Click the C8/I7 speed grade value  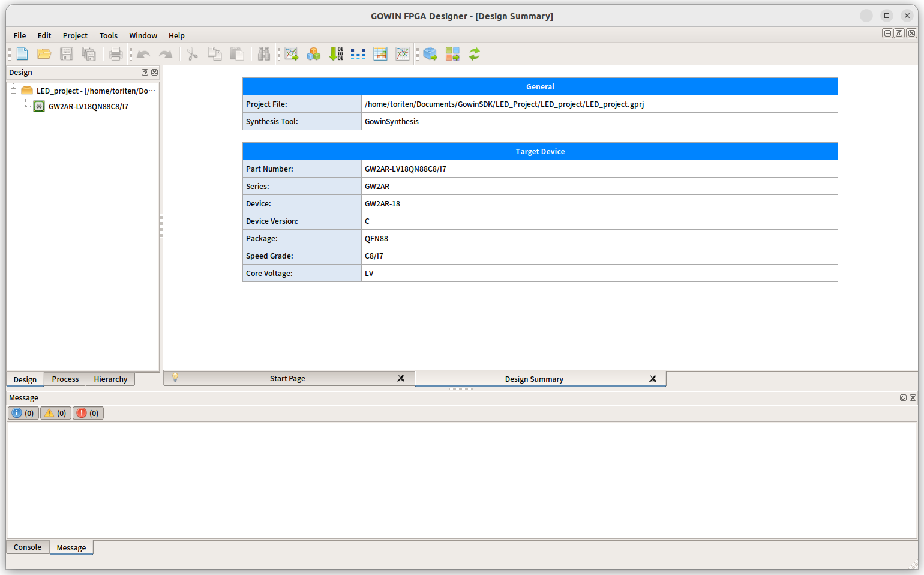374,256
